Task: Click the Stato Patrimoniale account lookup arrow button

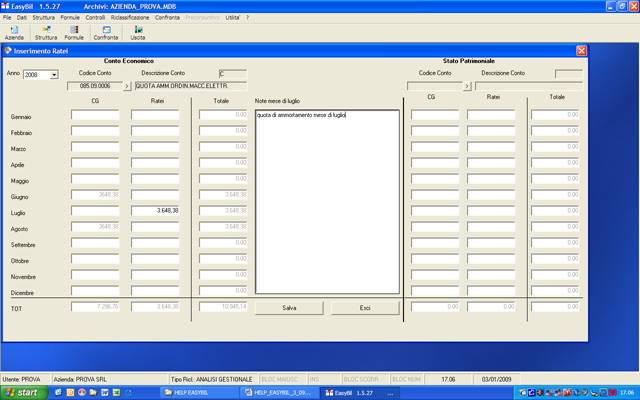Action: click(x=467, y=86)
